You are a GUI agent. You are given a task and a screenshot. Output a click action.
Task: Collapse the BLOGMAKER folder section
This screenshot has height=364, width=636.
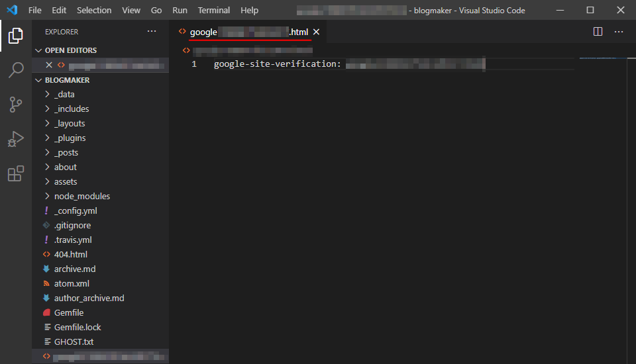38,80
